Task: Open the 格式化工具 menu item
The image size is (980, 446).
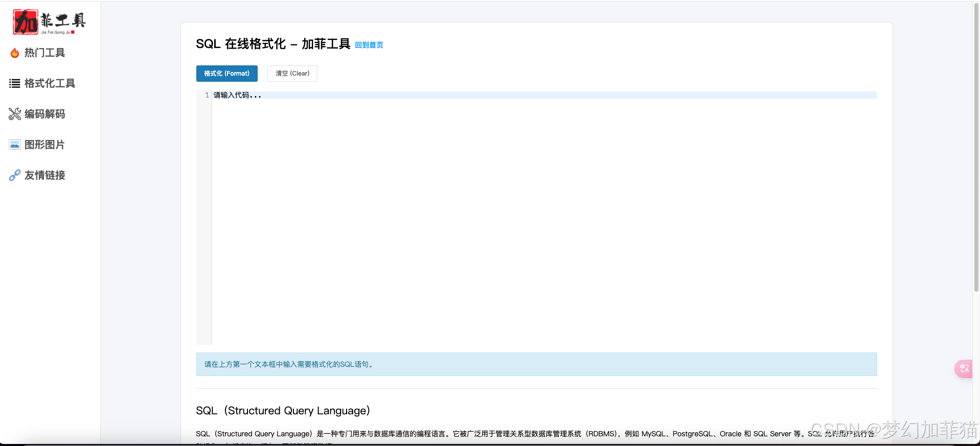Action: [50, 83]
